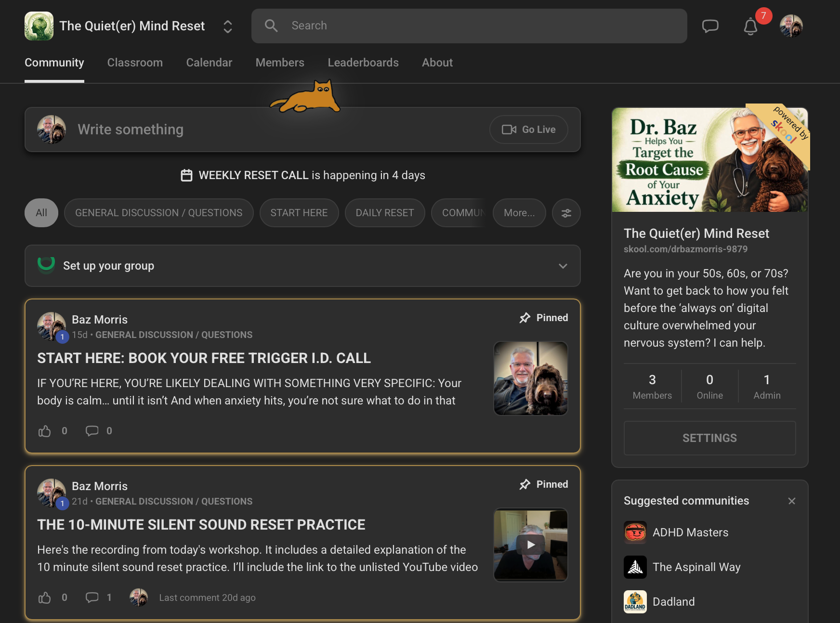
Task: Open the Classroom tab
Action: (135, 63)
